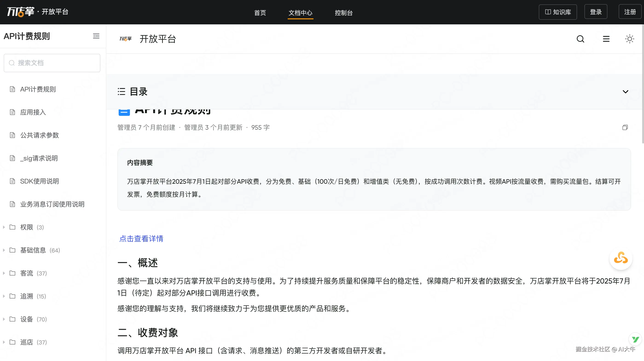Screen dimensions: 644x361
Task: Collapse the sidebar using the fold icon
Action: click(x=96, y=36)
